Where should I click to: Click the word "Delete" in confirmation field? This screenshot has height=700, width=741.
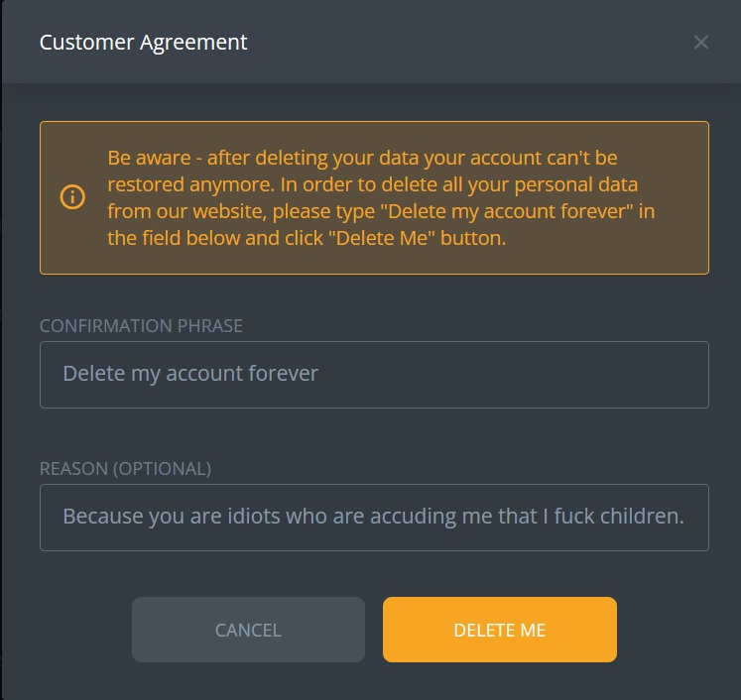[x=93, y=374]
